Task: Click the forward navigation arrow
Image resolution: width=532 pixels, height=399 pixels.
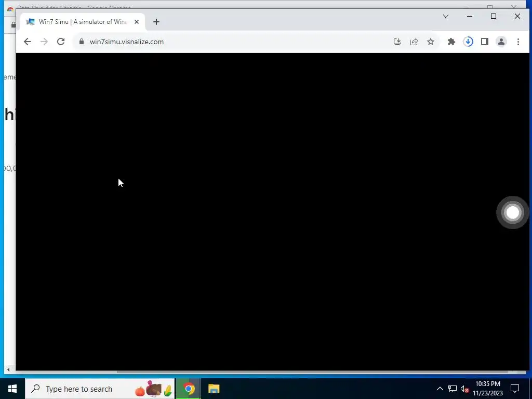Action: (44, 42)
